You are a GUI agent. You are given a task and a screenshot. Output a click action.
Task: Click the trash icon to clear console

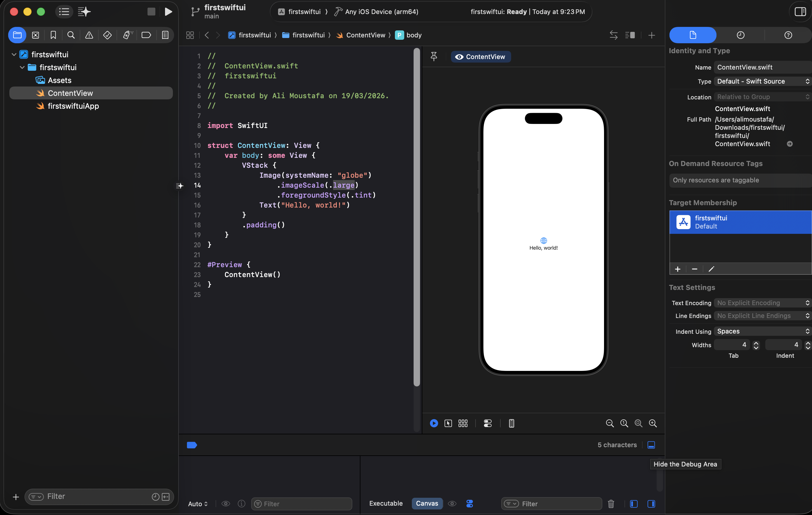611,504
